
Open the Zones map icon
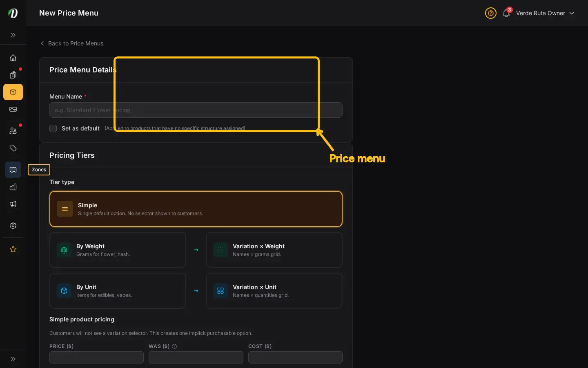pyautogui.click(x=13, y=170)
